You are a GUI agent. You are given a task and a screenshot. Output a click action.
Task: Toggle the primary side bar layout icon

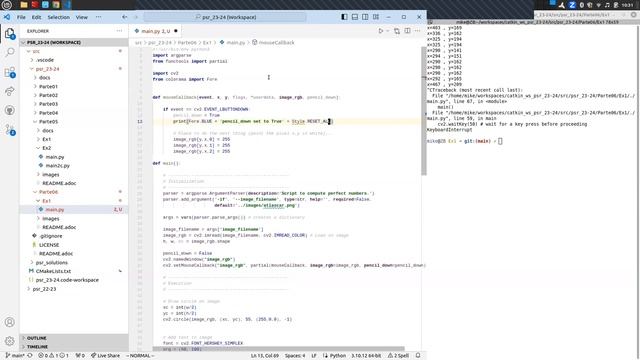point(344,17)
